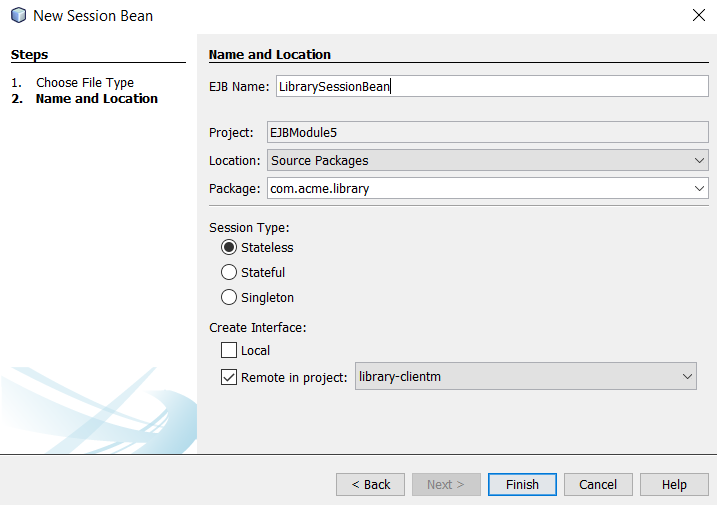Close the New Session Bean dialog
The height and width of the screenshot is (505, 717).
pos(699,15)
